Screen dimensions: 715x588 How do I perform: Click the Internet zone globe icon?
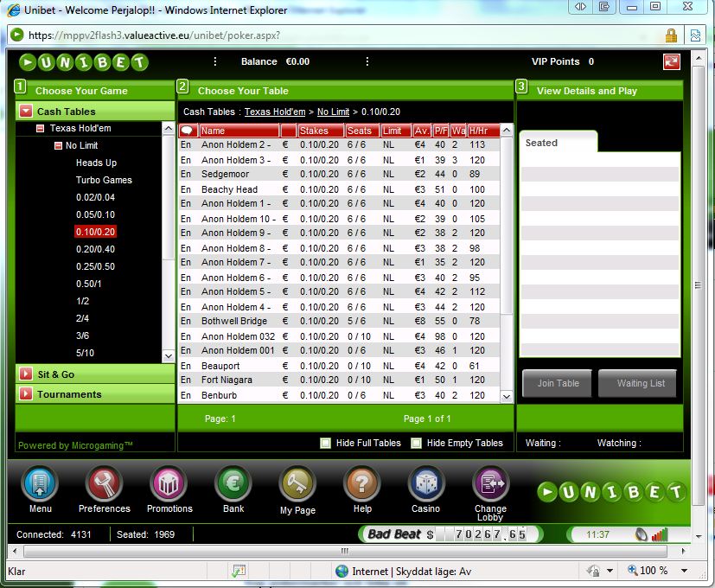342,571
